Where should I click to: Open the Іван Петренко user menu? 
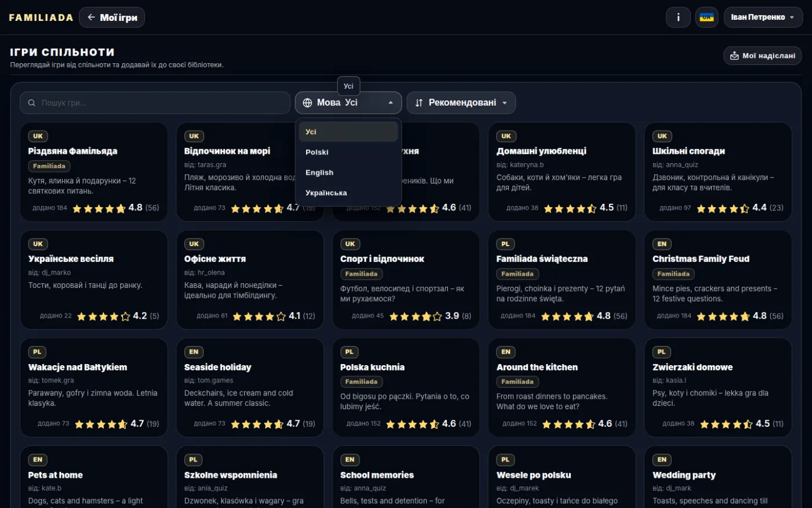[x=763, y=17]
